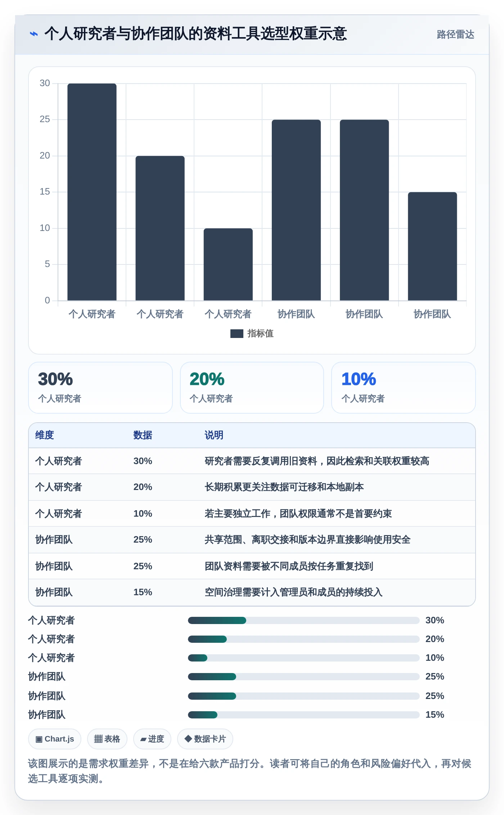
Task: Click the 说明 column header
Action: tap(214, 435)
